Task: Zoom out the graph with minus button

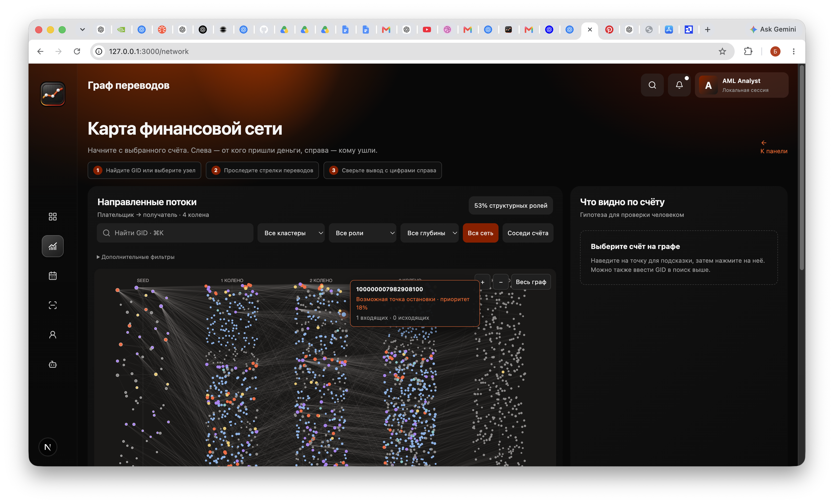Action: (x=501, y=282)
